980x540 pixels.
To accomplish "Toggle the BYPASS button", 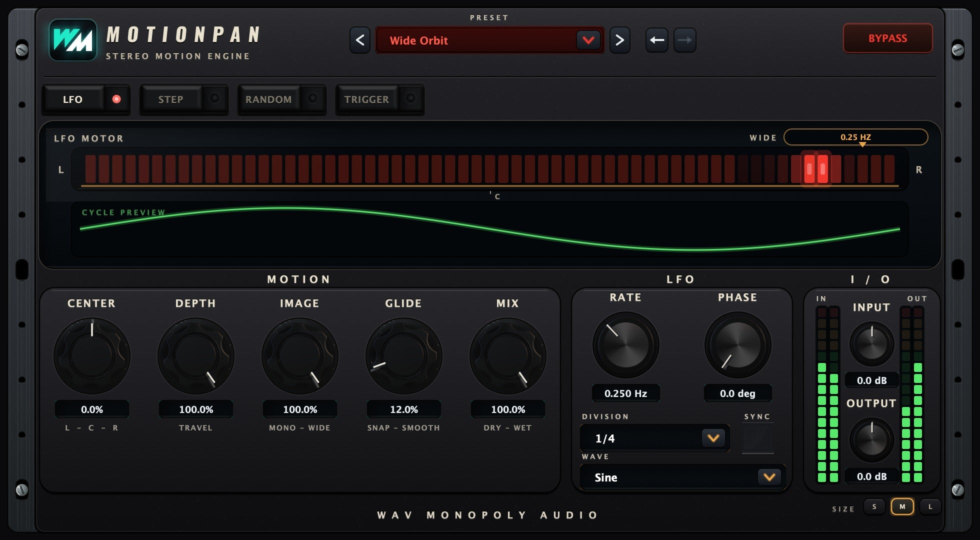I will (887, 38).
